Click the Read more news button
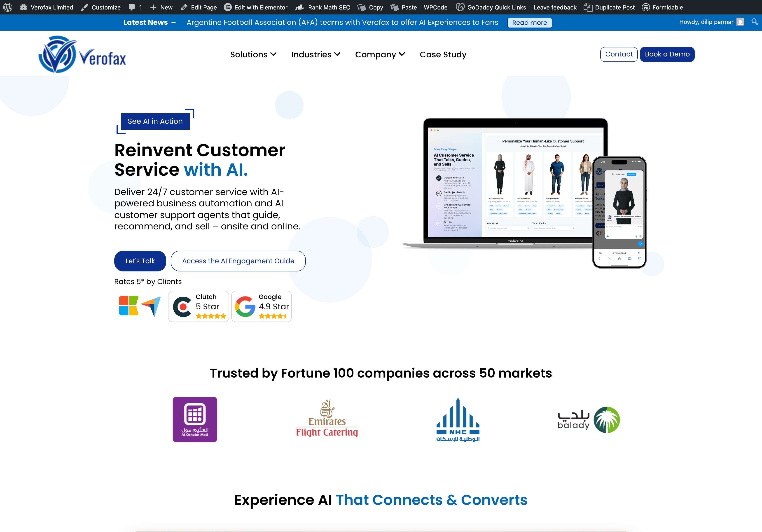 (x=529, y=23)
